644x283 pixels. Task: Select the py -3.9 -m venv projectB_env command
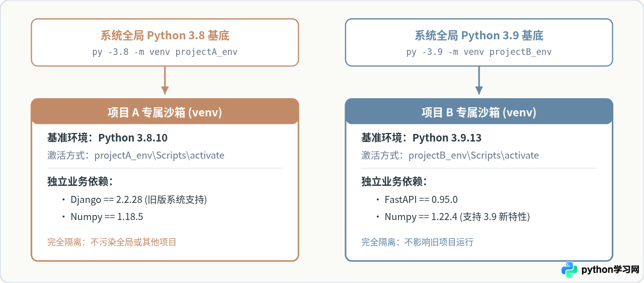point(479,52)
